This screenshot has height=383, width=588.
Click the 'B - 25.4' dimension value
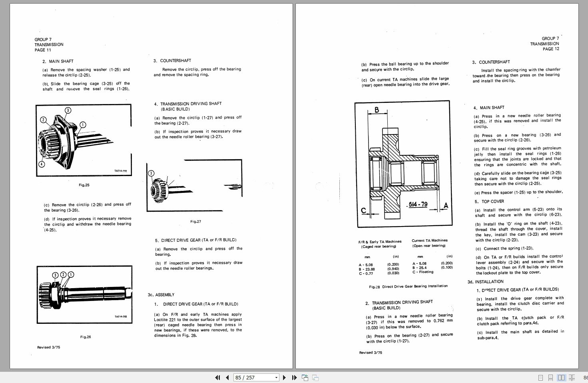click(x=419, y=268)
